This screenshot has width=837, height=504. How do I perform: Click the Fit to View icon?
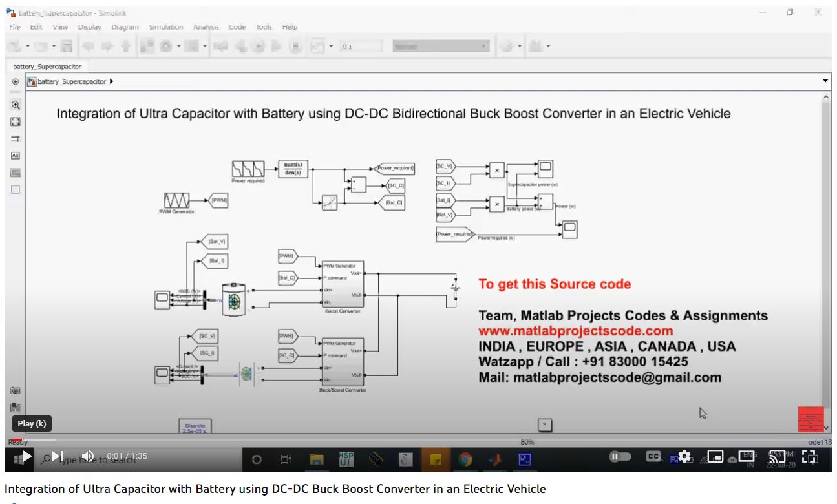pos(16,121)
